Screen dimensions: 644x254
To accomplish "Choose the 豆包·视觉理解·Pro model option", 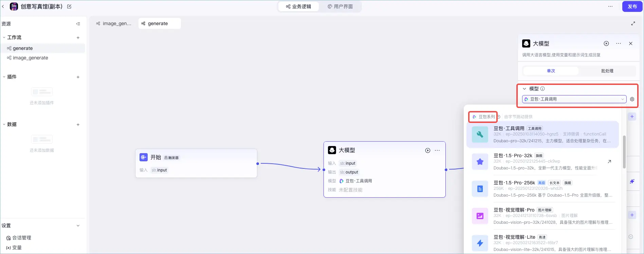I will tap(542, 216).
